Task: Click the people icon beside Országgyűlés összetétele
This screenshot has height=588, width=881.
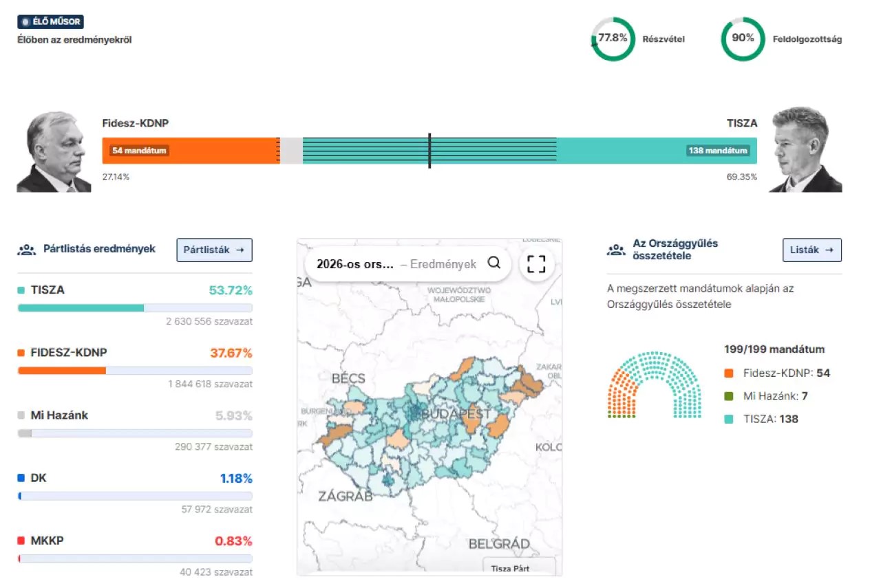Action: (x=616, y=250)
